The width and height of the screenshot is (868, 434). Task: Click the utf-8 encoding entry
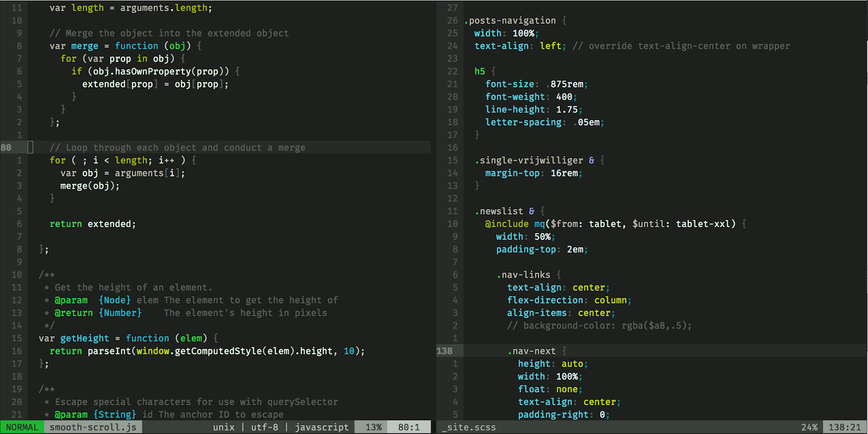pos(265,427)
